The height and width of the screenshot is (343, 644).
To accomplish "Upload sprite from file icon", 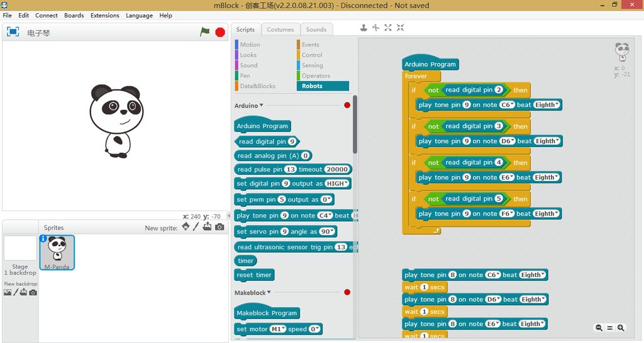I will click(x=207, y=227).
